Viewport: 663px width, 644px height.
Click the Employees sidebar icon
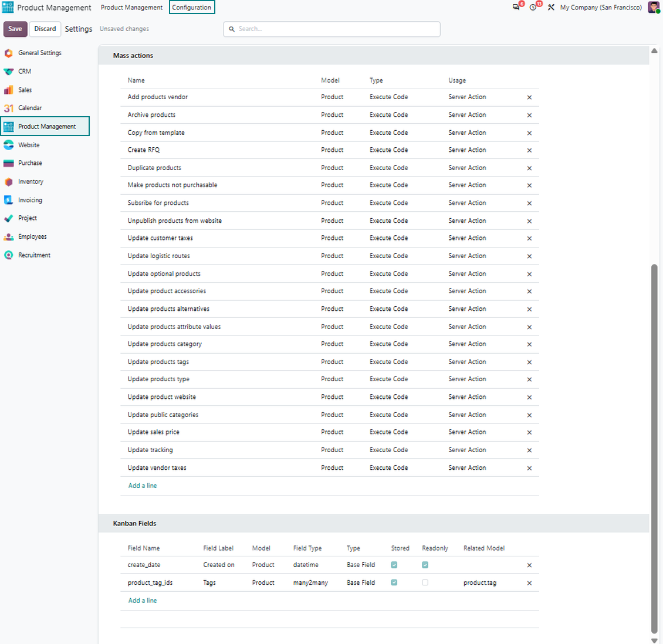[8, 236]
